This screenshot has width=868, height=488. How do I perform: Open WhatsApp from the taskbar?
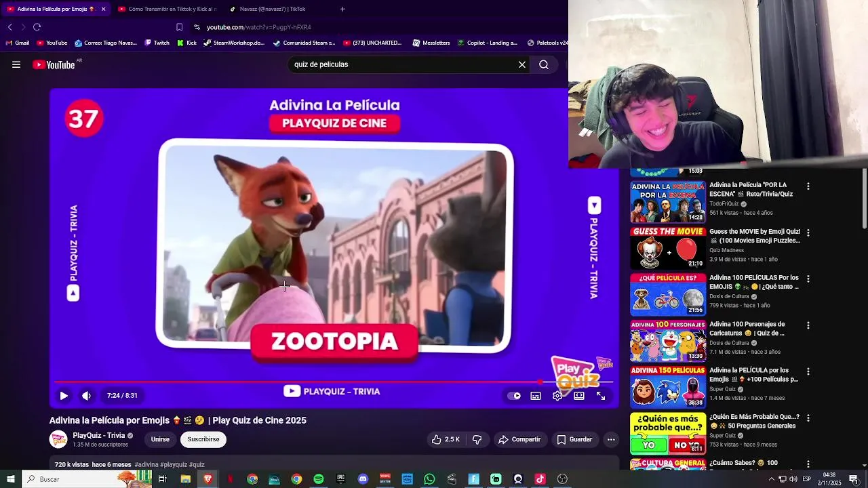click(429, 479)
